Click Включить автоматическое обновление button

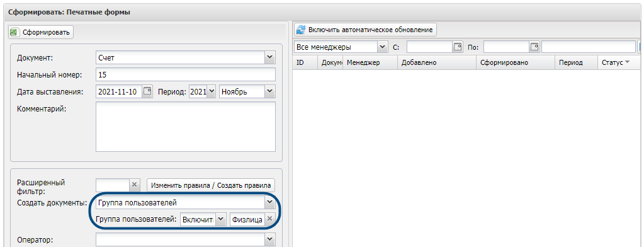coord(365,30)
